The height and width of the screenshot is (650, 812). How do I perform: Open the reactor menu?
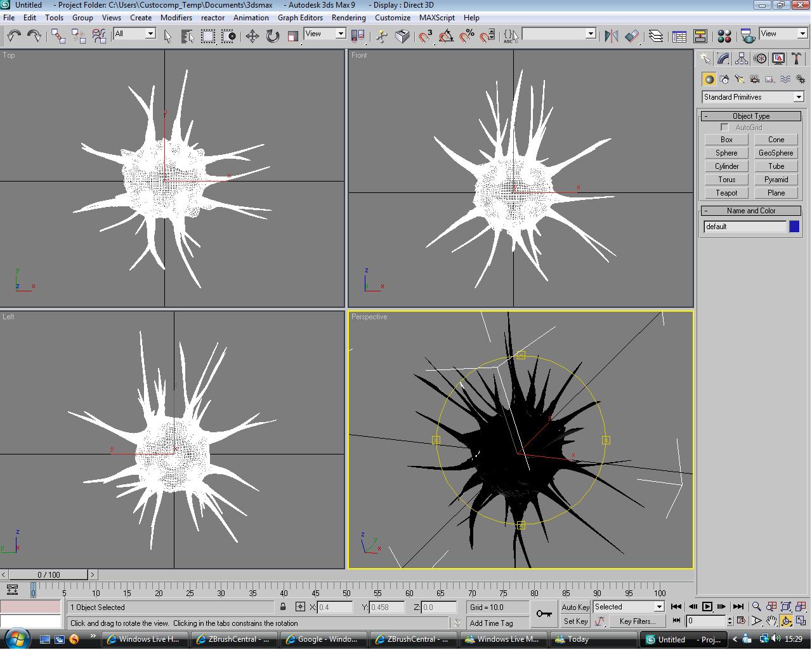click(213, 18)
